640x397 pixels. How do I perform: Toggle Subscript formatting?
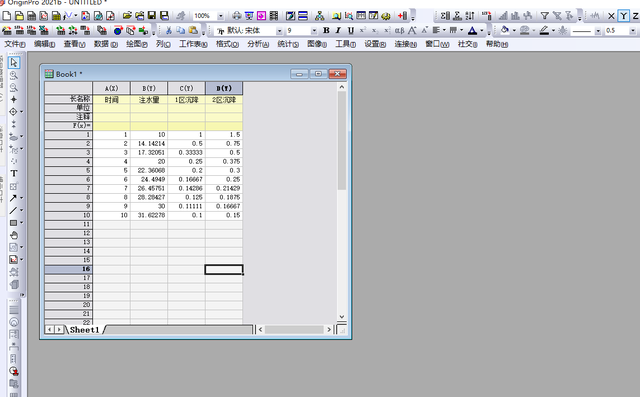click(375, 30)
